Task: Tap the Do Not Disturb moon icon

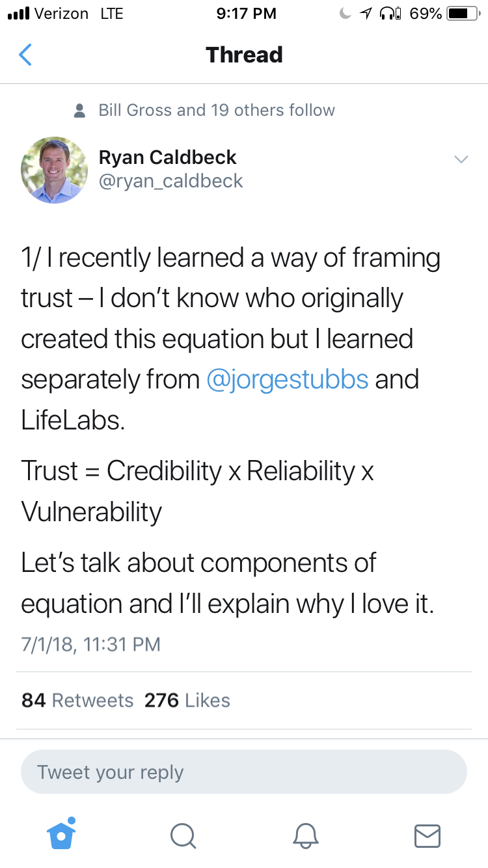Action: point(346,14)
